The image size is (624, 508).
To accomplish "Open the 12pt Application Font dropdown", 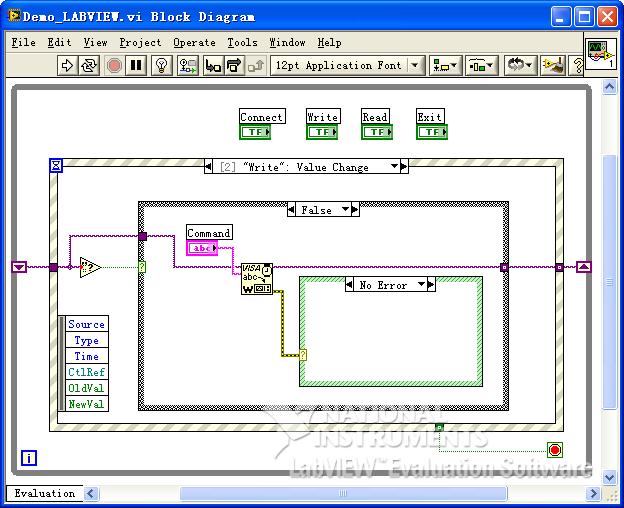I will point(347,65).
